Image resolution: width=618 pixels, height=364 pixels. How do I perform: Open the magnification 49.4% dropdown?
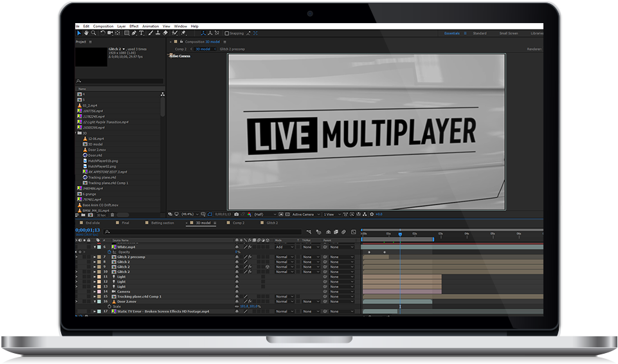pos(190,214)
